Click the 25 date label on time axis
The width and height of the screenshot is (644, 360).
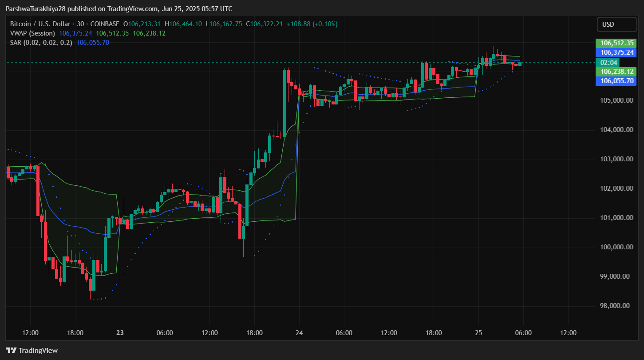(478, 332)
